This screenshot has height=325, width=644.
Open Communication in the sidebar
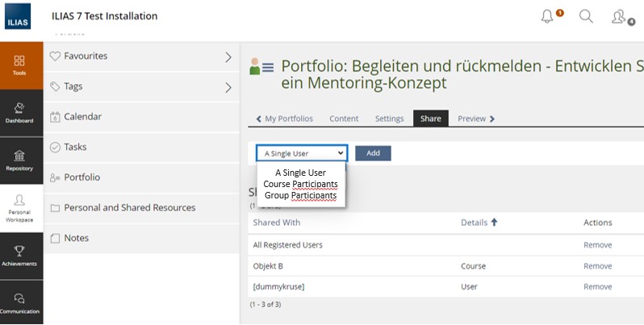pyautogui.click(x=20, y=302)
